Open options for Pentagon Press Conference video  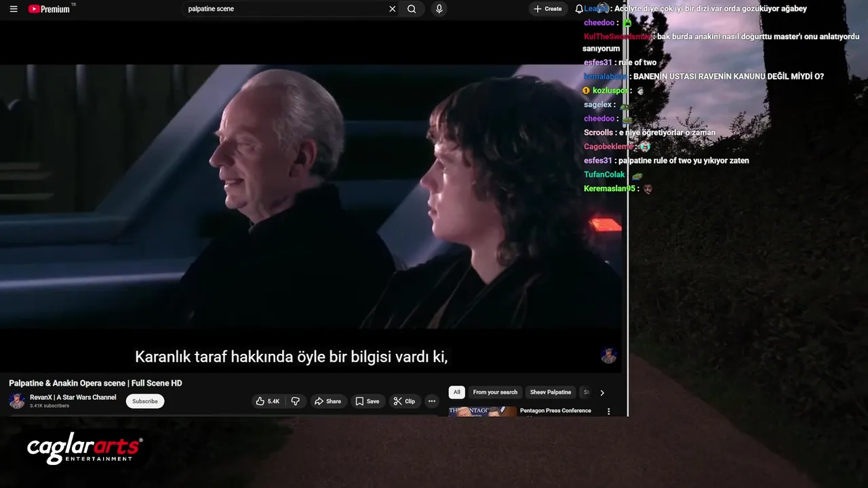608,411
